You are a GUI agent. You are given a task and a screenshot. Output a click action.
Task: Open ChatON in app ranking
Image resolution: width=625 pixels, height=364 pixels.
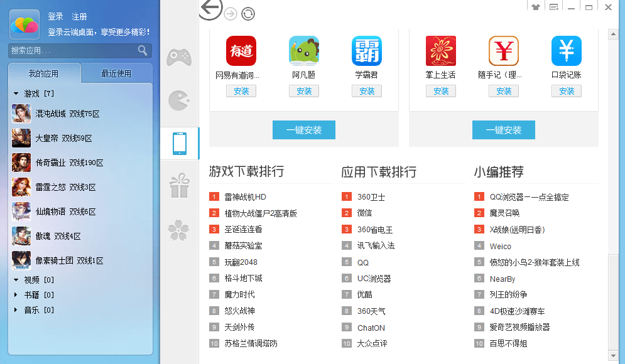click(x=371, y=328)
